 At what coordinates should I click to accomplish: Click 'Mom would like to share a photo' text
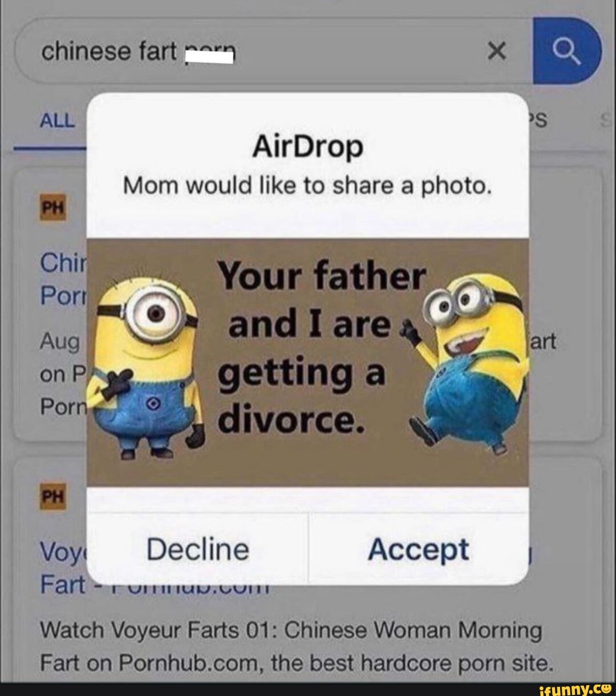click(307, 186)
